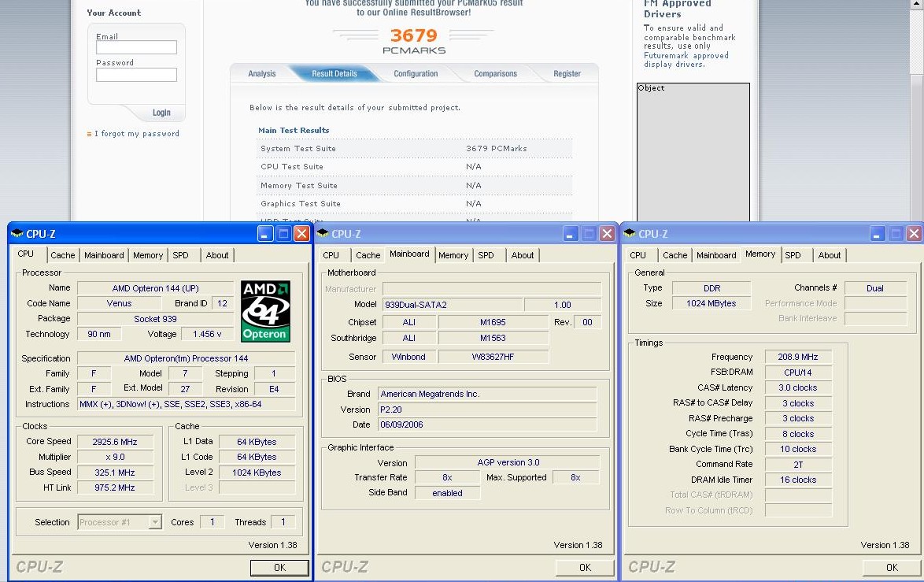Switch to Cache tab in first CPU-Z window

coord(62,255)
